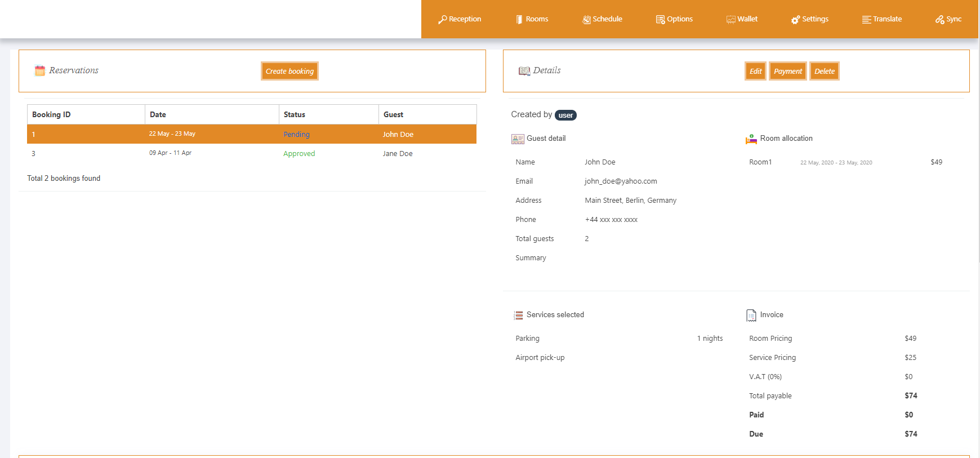
Task: Click the Total guests label
Action: (534, 239)
